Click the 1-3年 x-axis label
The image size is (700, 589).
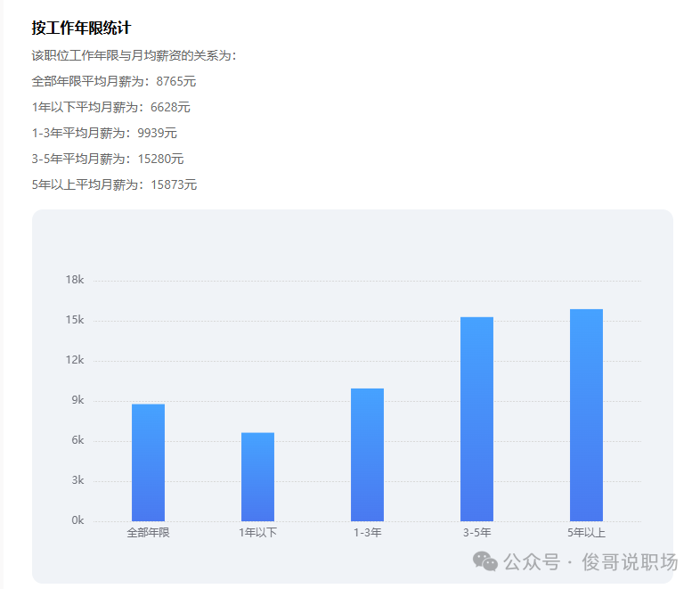(368, 532)
